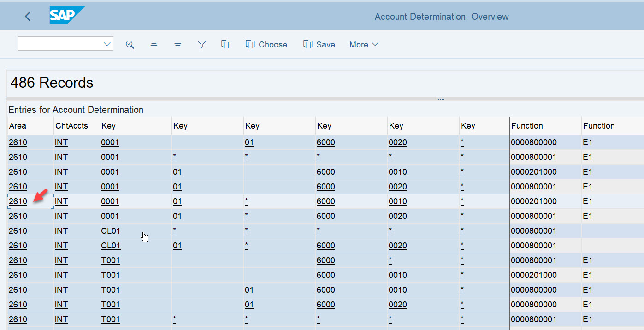Click the Choose button
The image size is (644, 330).
(272, 44)
